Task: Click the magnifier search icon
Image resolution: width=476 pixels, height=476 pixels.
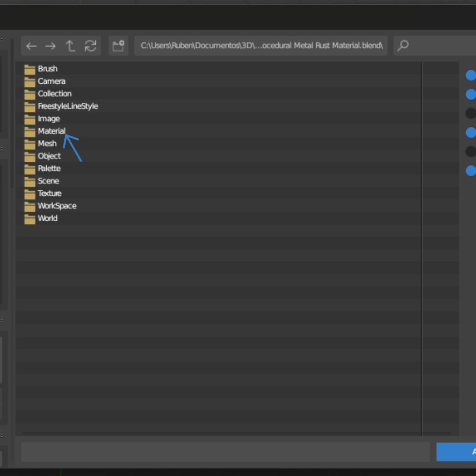Action: [403, 46]
